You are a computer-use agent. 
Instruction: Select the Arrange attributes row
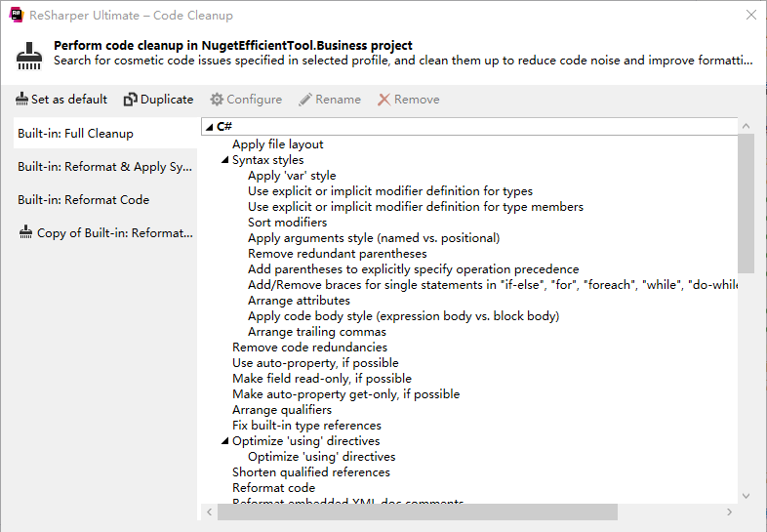(299, 301)
